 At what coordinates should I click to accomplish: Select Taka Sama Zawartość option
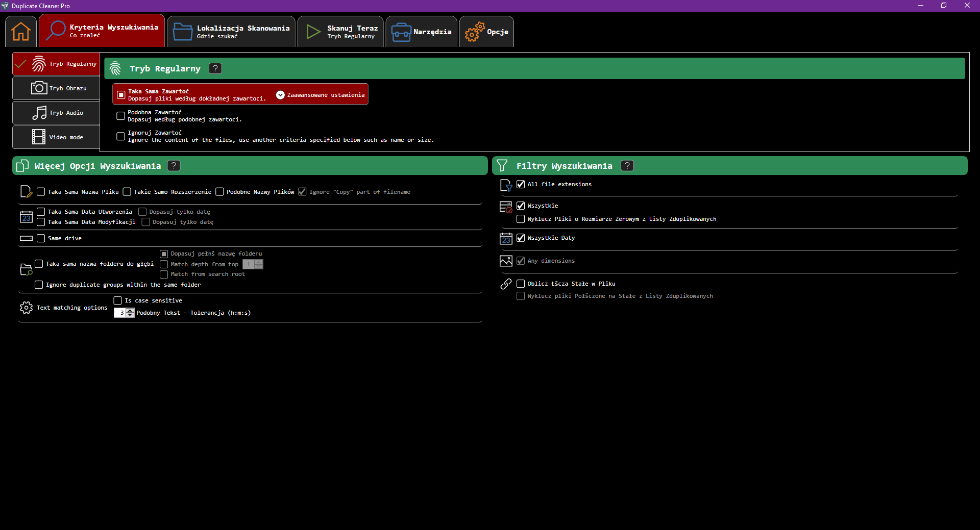(121, 95)
